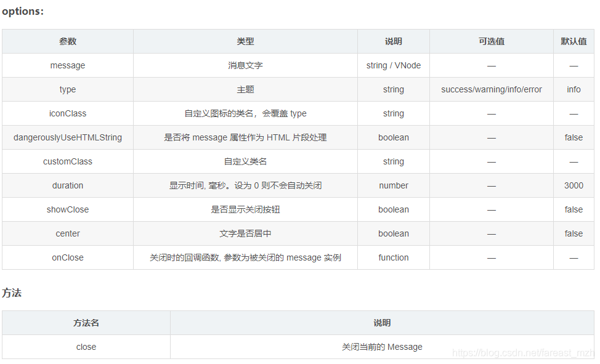Select the 类型 column header

click(245, 41)
